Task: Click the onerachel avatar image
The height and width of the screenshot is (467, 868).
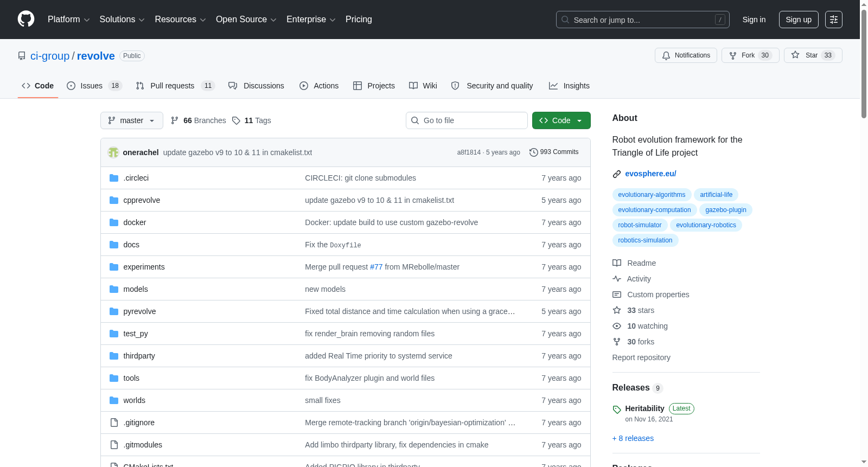Action: 113,152
